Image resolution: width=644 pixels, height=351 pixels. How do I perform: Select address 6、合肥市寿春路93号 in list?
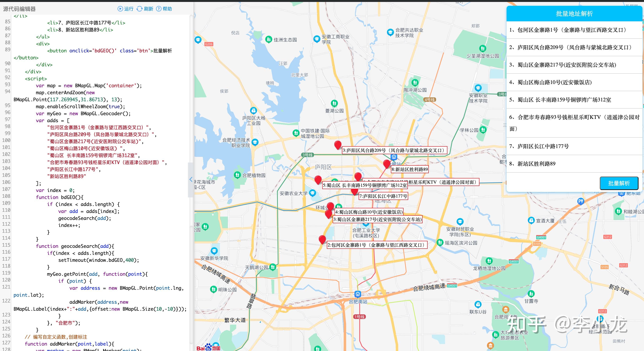click(574, 123)
